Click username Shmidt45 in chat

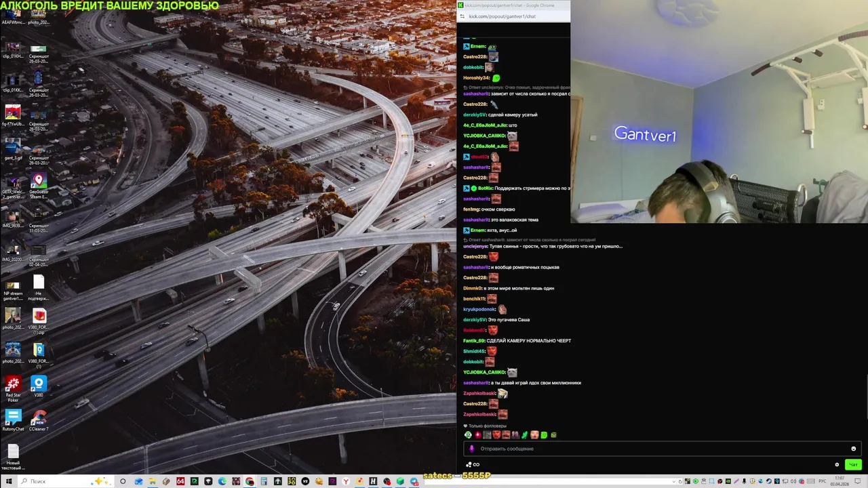(474, 351)
